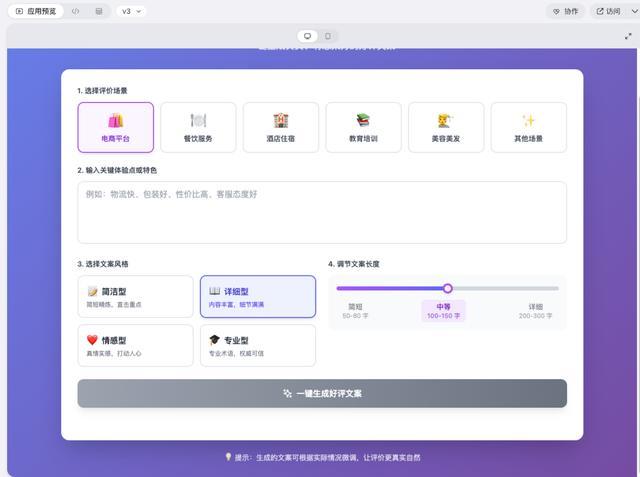Viewport: 640px width, 477px height.
Task: Select the 教育培训 scene card
Action: point(363,127)
